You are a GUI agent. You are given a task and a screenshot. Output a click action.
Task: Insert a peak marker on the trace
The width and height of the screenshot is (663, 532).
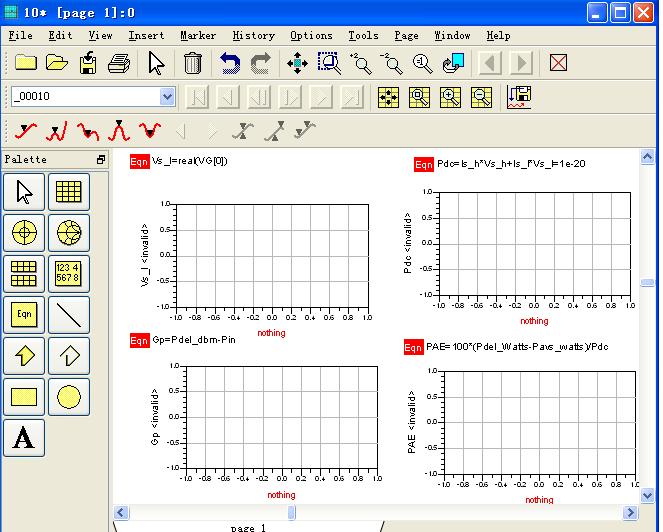119,130
